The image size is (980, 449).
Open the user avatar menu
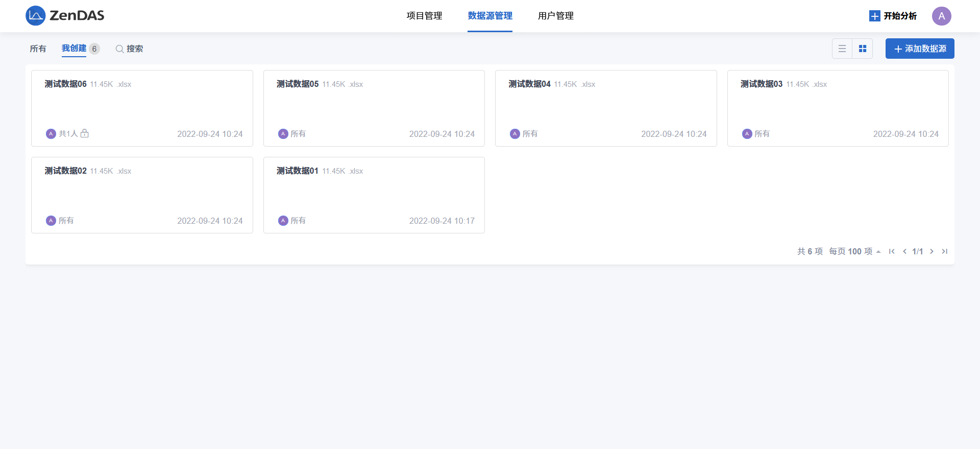pos(941,16)
